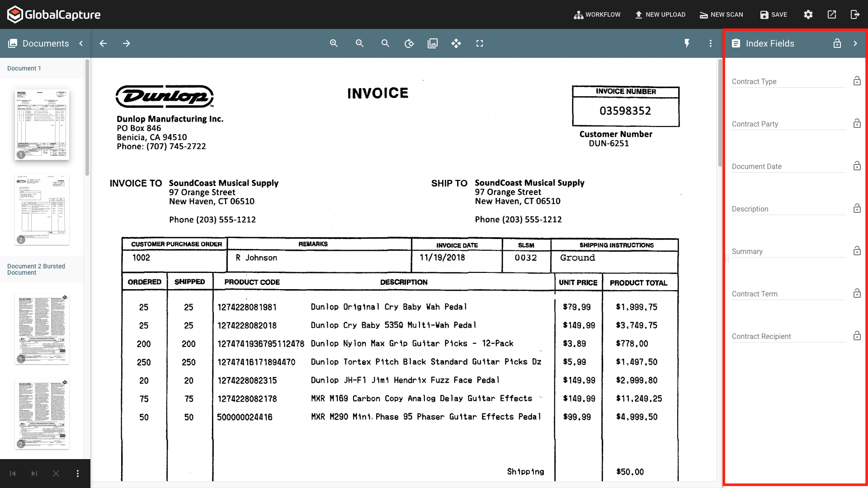Click the Summary field
Screen dimensions: 868x488
(788, 251)
